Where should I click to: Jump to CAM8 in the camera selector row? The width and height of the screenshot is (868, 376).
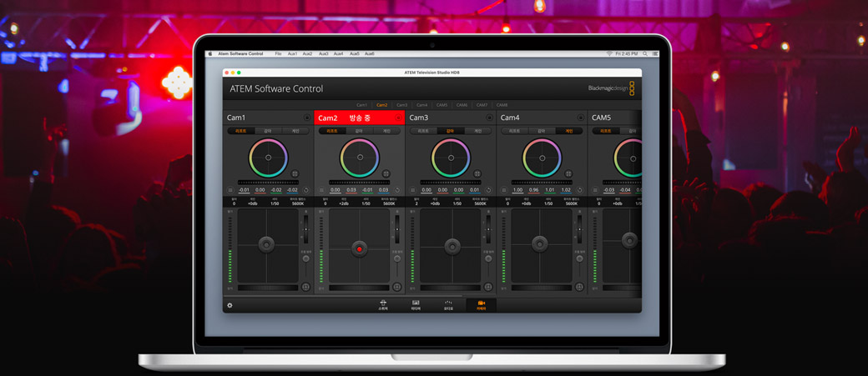point(502,104)
